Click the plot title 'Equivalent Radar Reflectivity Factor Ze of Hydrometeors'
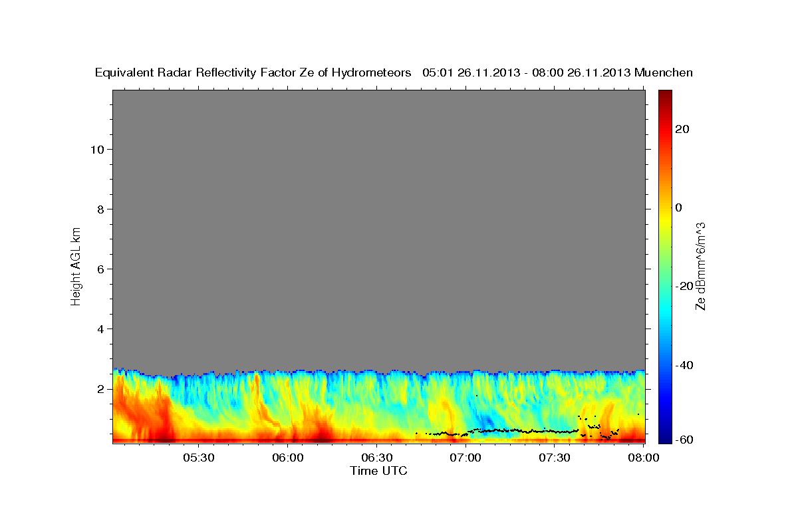798x532 pixels. point(253,73)
